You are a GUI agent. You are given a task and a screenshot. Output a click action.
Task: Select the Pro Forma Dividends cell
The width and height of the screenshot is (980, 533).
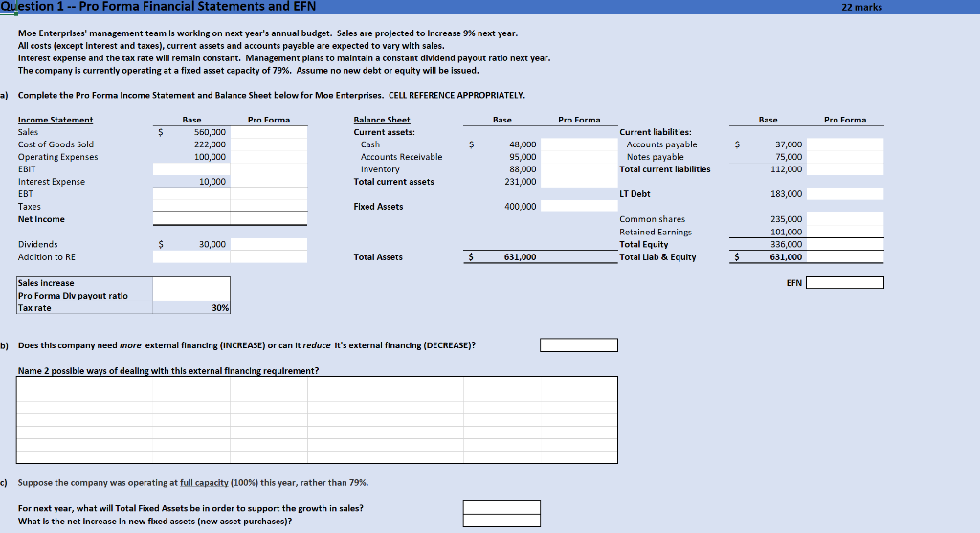point(269,244)
